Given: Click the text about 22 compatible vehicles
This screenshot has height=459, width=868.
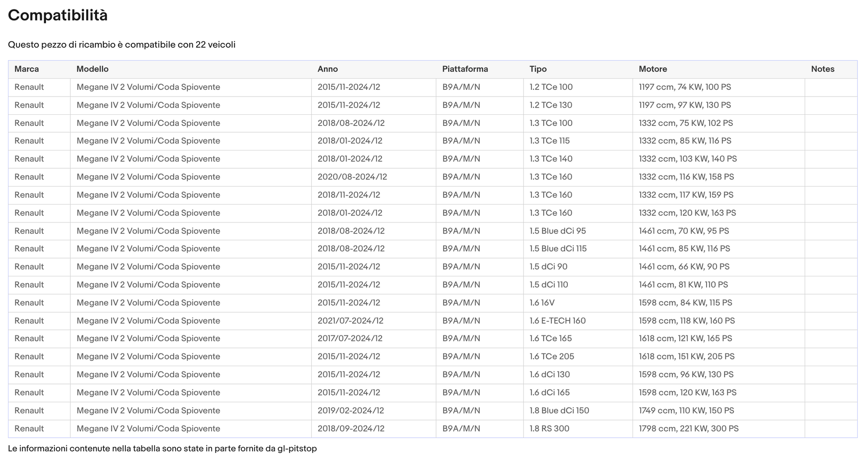Looking at the screenshot, I should (122, 45).
